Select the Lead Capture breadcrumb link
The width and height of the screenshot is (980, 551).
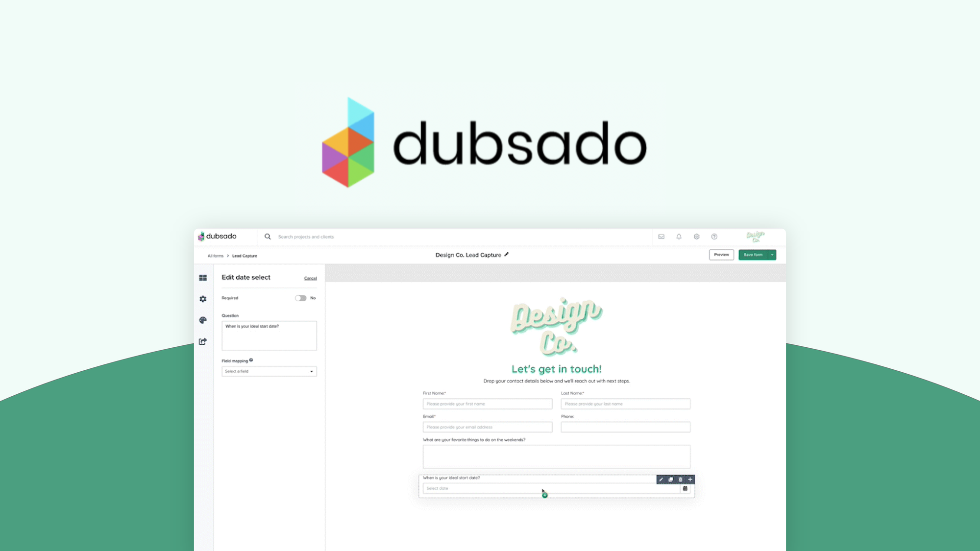244,256
